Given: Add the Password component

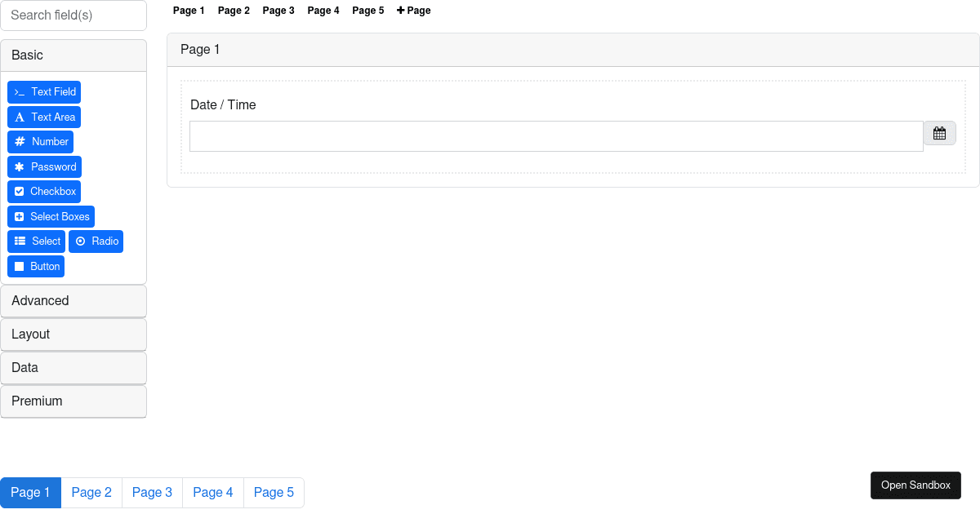Looking at the screenshot, I should tap(44, 166).
